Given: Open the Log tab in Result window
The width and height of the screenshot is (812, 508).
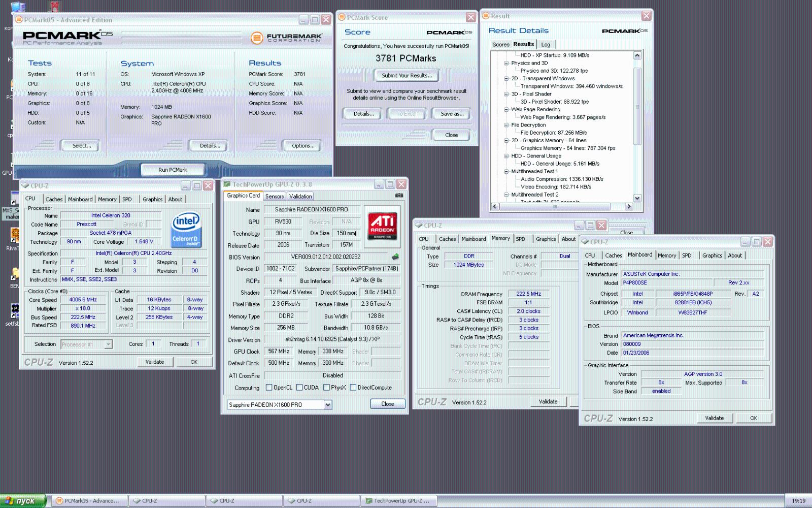Looking at the screenshot, I should (546, 45).
